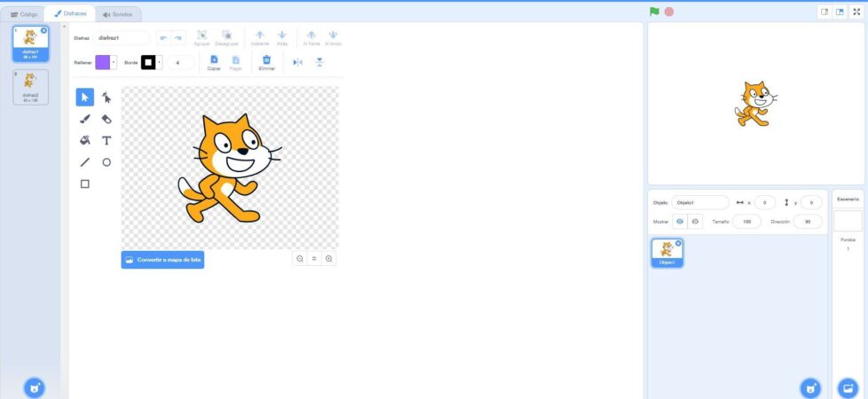The image size is (868, 399).
Task: Delete disfraz1 with its x button
Action: tap(44, 30)
